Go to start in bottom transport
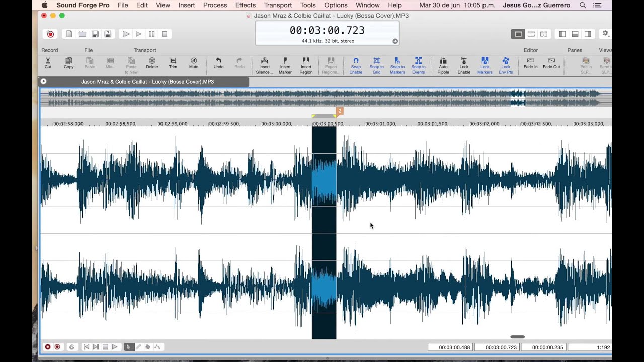This screenshot has height=362, width=644. [x=86, y=347]
